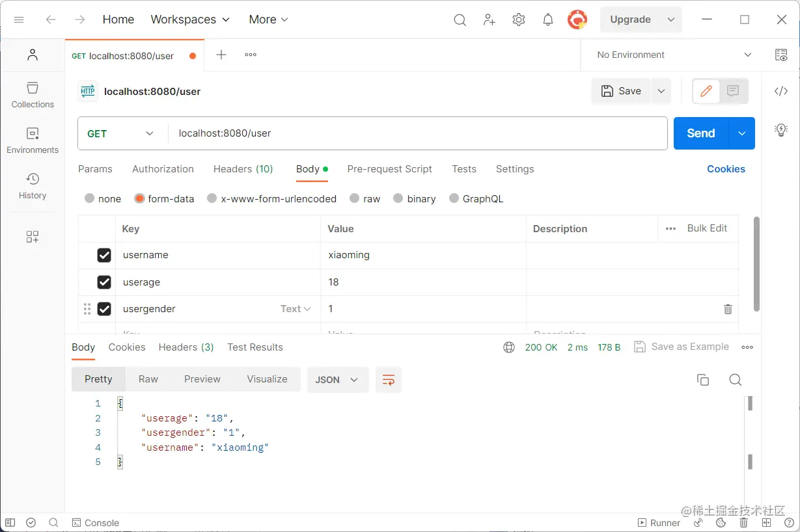Click the orange avatar profile icon

coord(577,20)
